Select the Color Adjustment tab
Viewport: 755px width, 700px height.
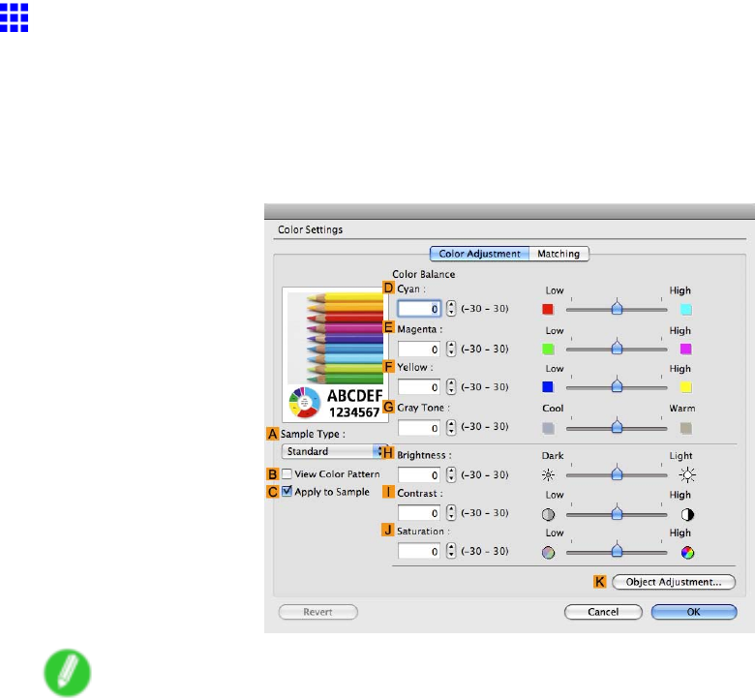pos(479,254)
